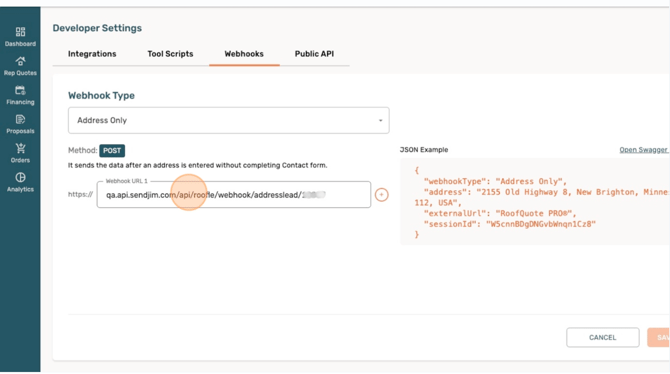Add another webhook URL with plus icon
The width and height of the screenshot is (670, 374).
point(382,195)
